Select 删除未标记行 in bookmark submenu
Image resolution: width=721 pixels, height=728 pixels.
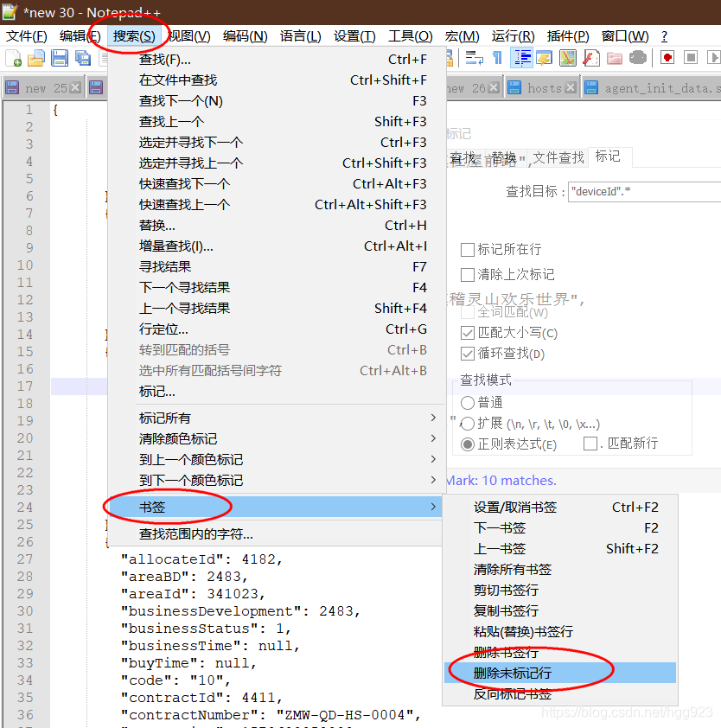pyautogui.click(x=560, y=673)
